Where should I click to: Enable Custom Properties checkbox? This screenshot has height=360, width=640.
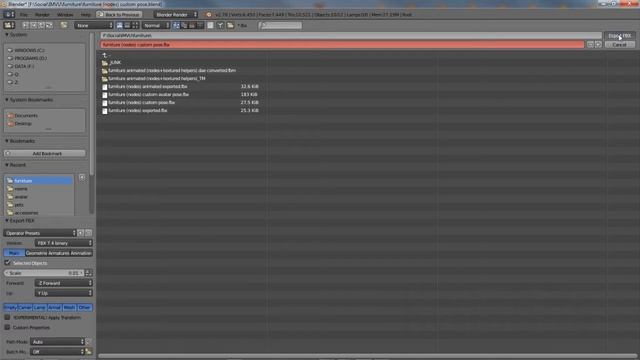pos(7,327)
